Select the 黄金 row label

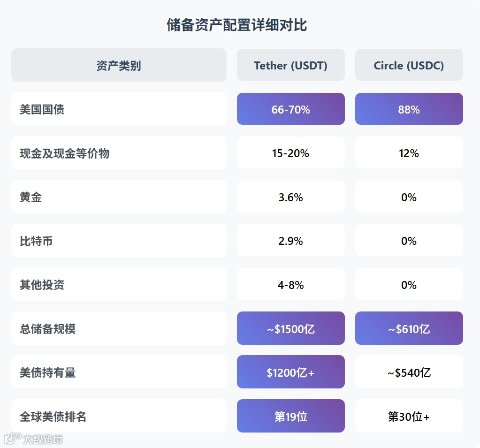point(31,197)
